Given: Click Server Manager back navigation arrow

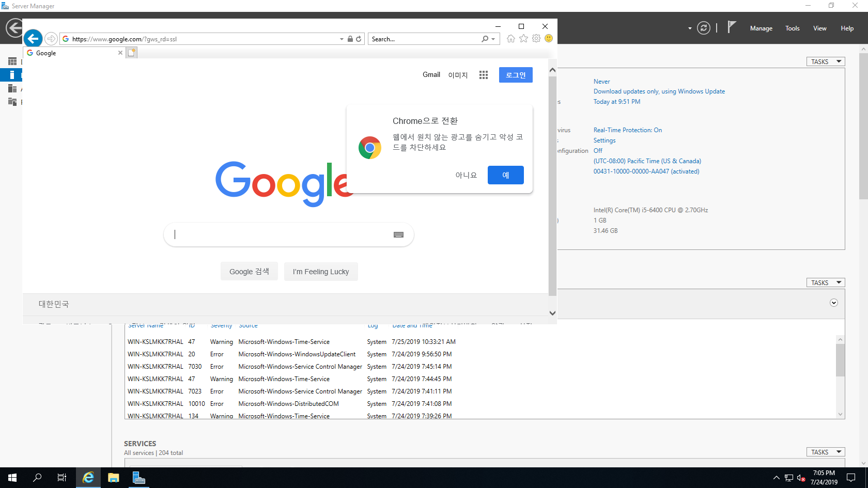Looking at the screenshot, I should coord(14,28).
